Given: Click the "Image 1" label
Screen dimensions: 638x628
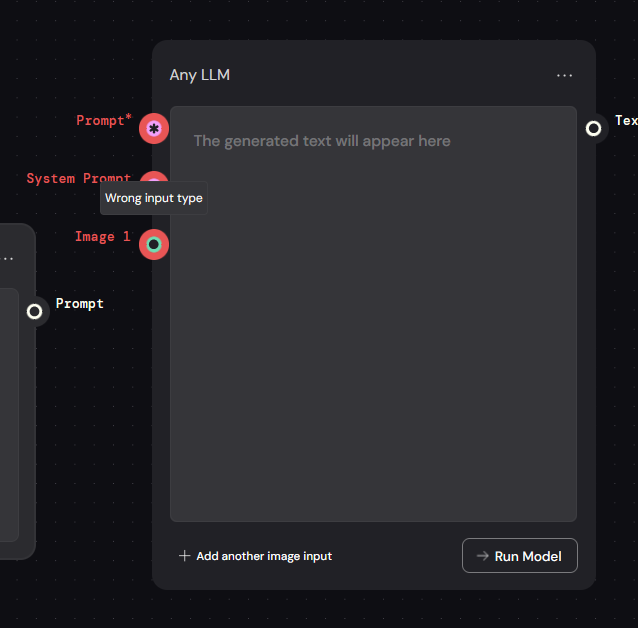Looking at the screenshot, I should tap(102, 237).
